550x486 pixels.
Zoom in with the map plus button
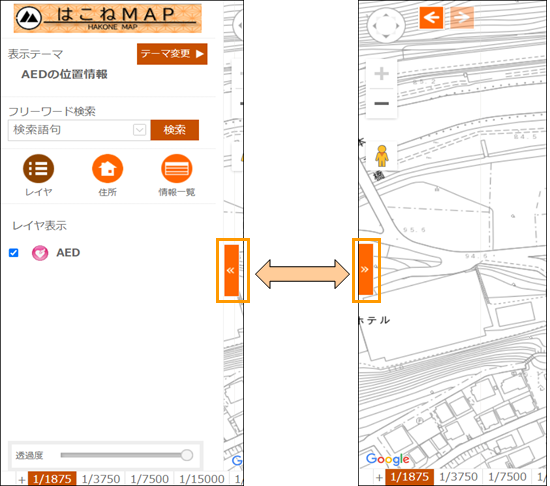(x=381, y=74)
